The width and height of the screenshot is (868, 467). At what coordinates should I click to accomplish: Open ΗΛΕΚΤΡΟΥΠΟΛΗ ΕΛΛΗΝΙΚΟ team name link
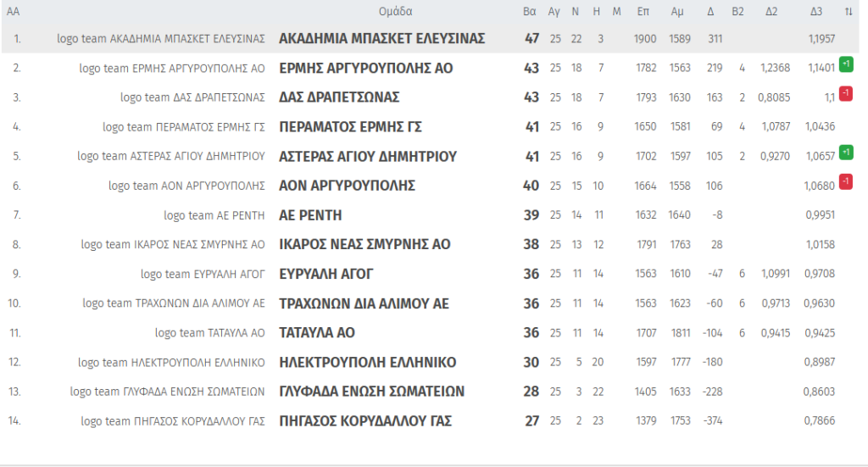point(367,363)
